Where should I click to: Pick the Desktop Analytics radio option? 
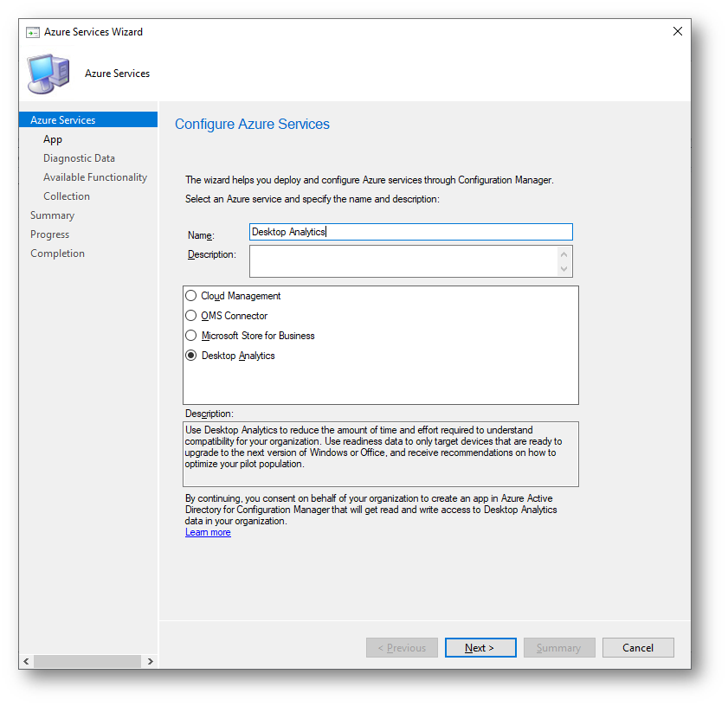point(190,356)
